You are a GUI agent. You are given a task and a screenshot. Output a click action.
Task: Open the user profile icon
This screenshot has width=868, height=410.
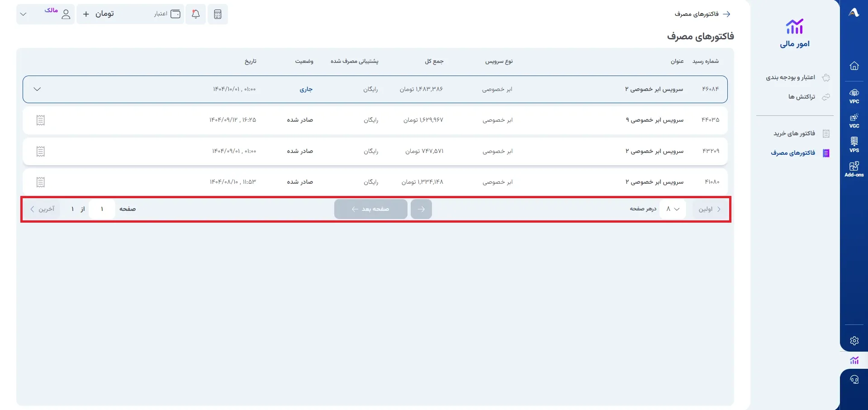[x=66, y=14]
